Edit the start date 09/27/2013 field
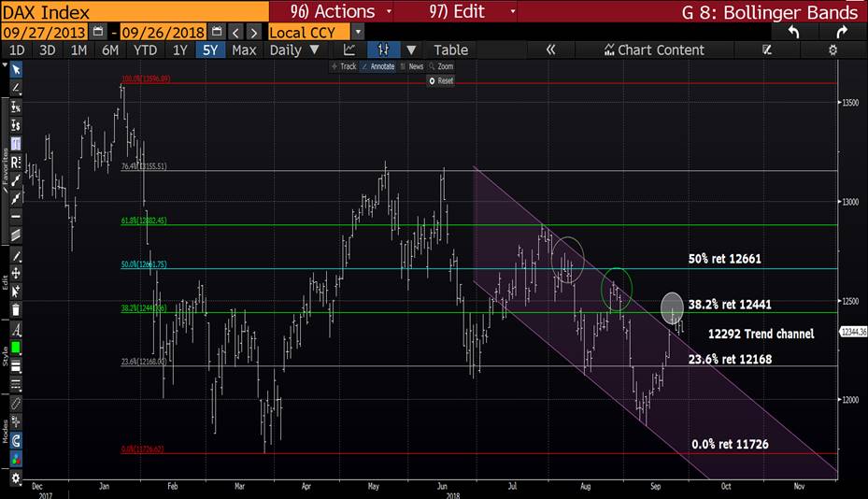 coord(44,32)
